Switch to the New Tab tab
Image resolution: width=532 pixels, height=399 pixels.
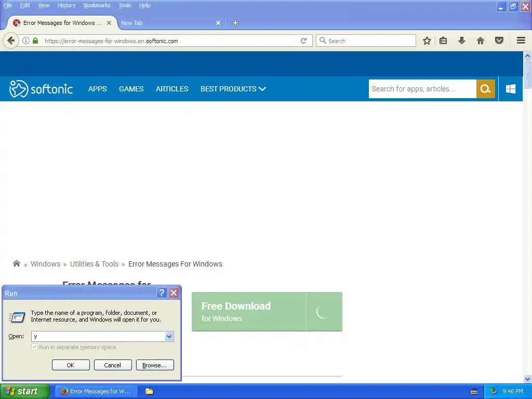170,23
